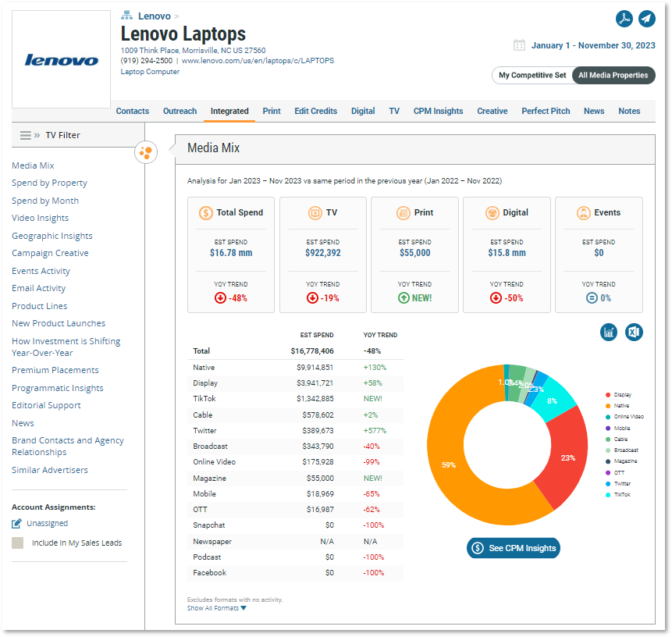The image size is (672, 637).
Task: Click the TV card play icon
Action: 315,212
